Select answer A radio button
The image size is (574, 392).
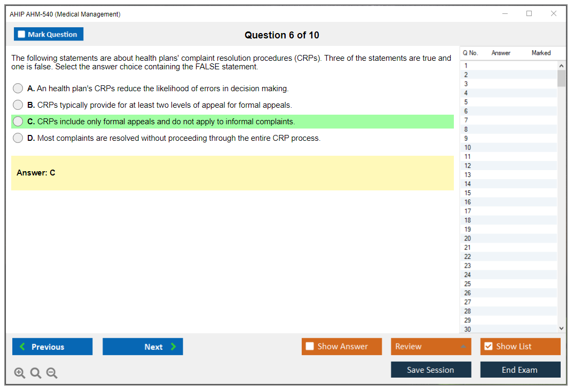point(18,89)
